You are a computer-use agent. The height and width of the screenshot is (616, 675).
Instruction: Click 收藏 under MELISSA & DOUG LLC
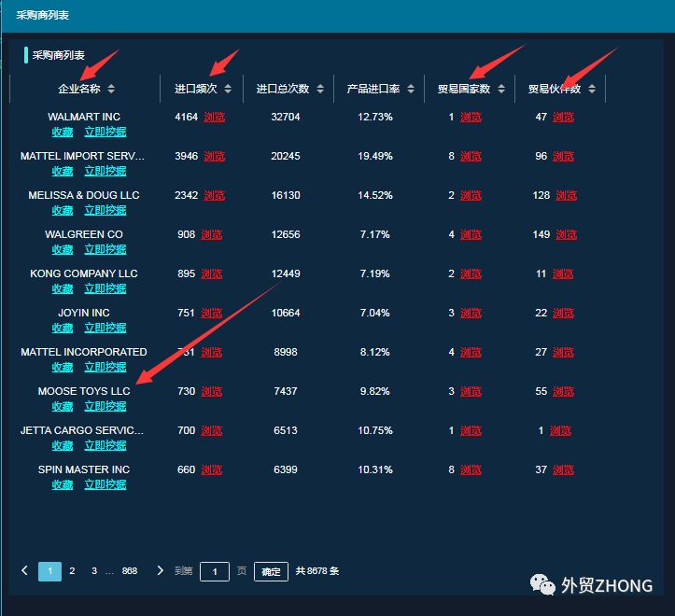point(63,211)
